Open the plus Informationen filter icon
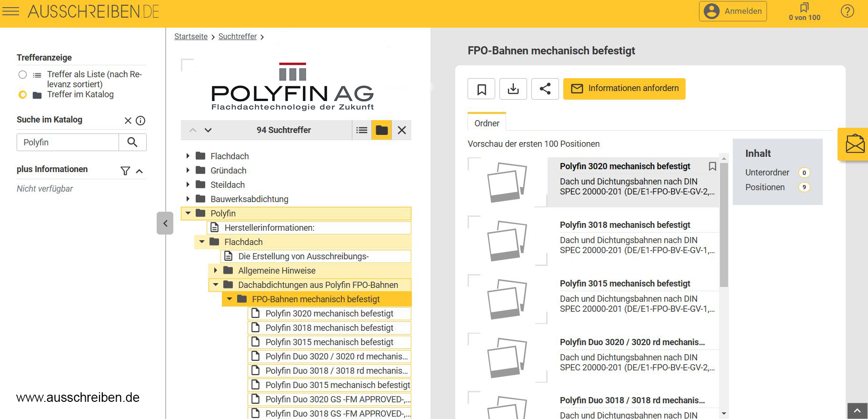 point(125,171)
